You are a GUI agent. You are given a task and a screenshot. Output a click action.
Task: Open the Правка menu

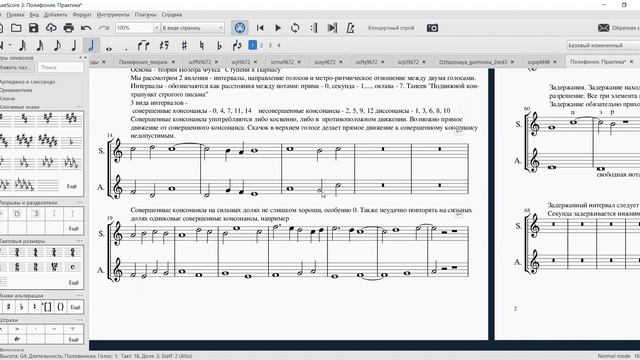click(16, 14)
